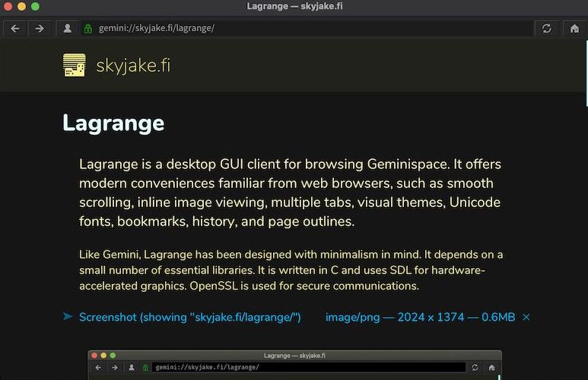Go forward with the right arrow button

pos(40,28)
